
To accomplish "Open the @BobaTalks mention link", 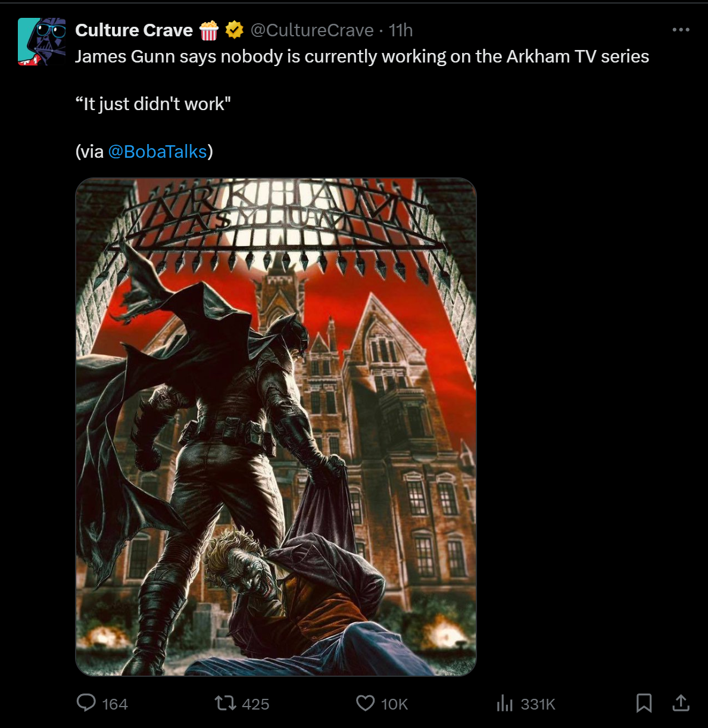I will pyautogui.click(x=157, y=152).
